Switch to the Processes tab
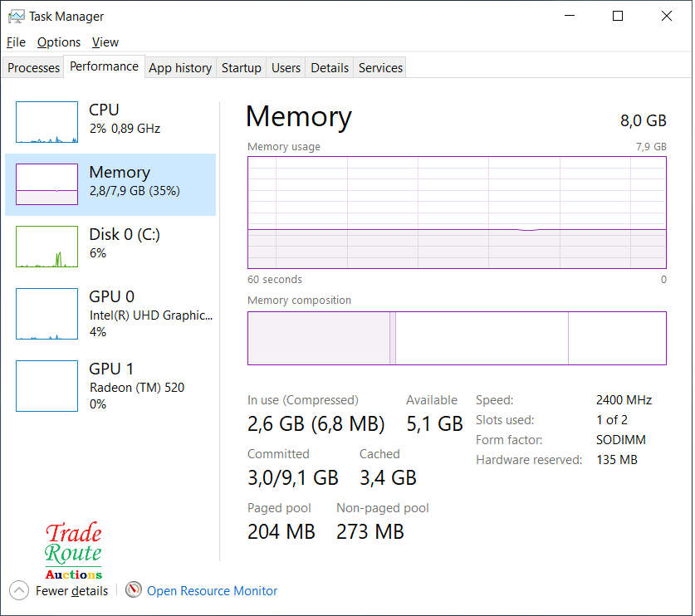The height and width of the screenshot is (616, 695). [x=33, y=68]
